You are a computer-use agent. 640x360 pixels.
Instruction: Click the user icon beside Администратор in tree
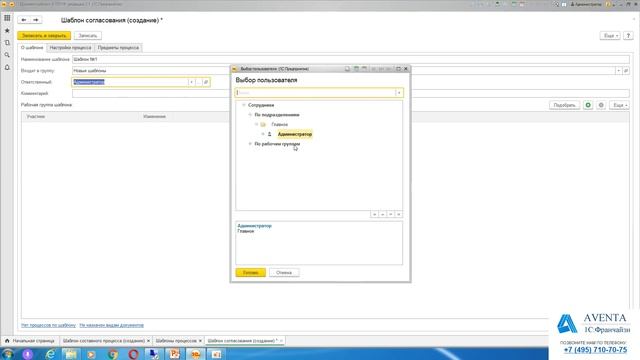pos(269,134)
